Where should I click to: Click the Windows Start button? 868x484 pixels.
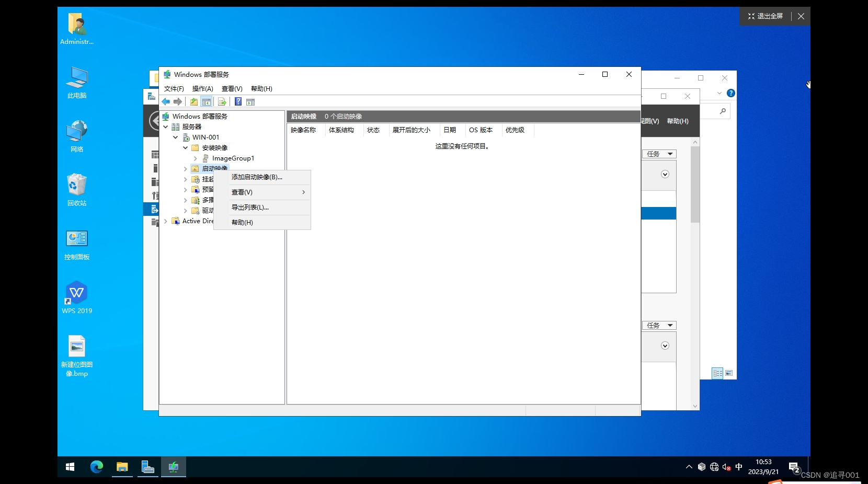[x=70, y=467]
